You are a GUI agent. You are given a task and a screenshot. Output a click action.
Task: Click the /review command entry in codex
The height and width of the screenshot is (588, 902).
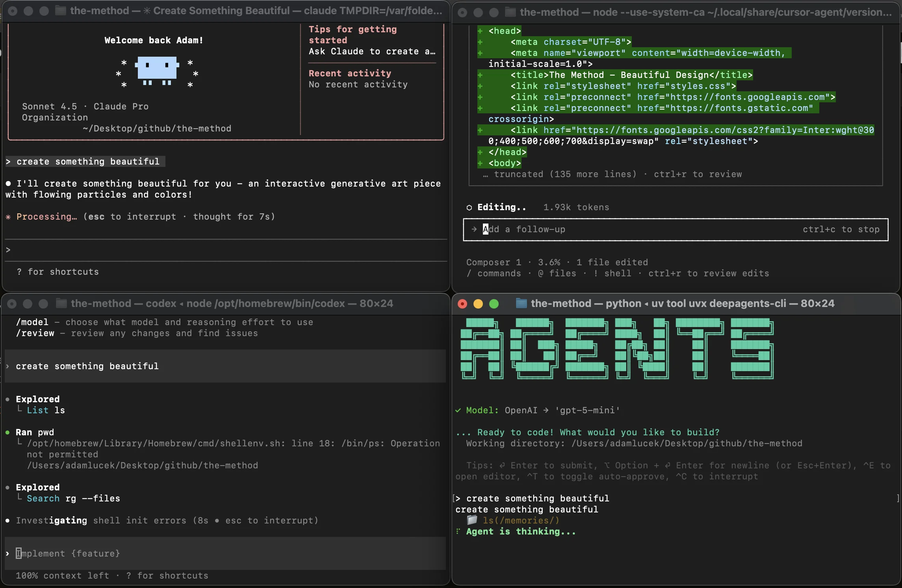point(35,333)
